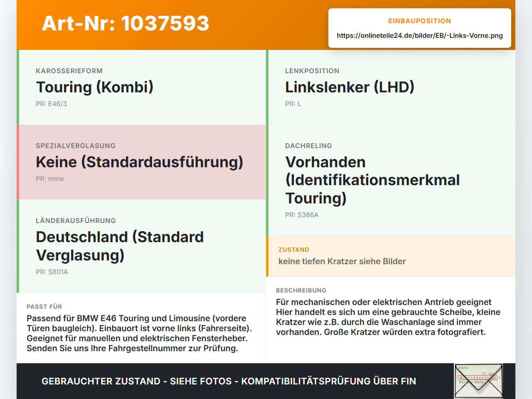Click the Passt Für compatibility text
Image resolution: width=532 pixels, height=399 pixels.
139,333
